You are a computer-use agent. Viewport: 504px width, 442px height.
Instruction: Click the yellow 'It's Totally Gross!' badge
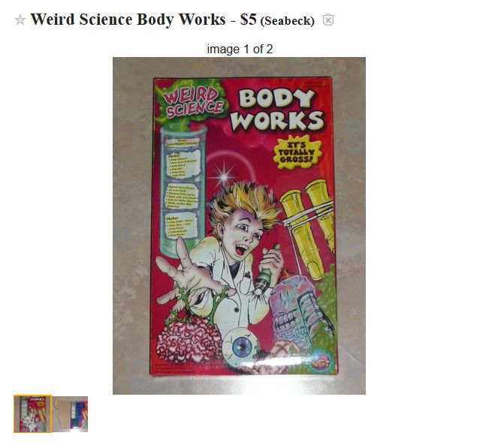(297, 152)
